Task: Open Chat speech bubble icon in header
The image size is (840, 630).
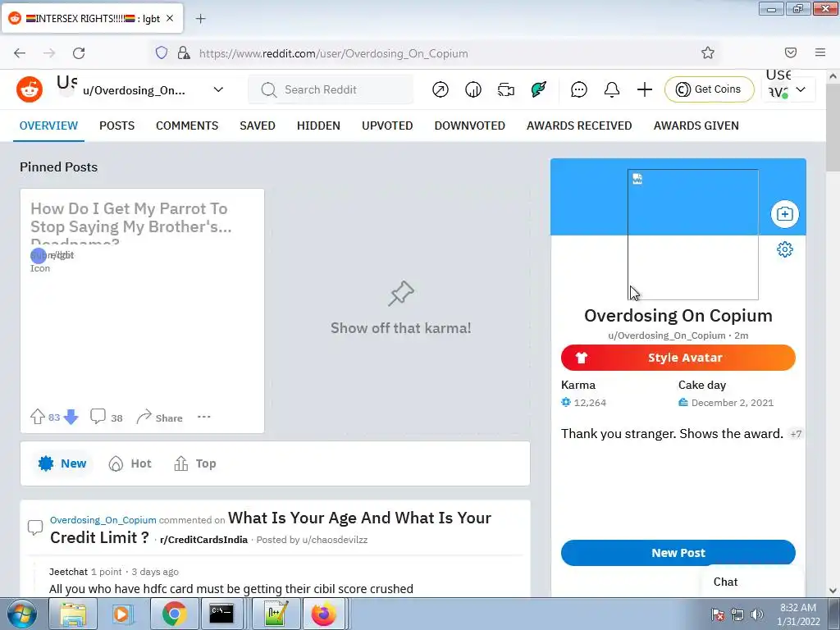Action: tap(579, 89)
